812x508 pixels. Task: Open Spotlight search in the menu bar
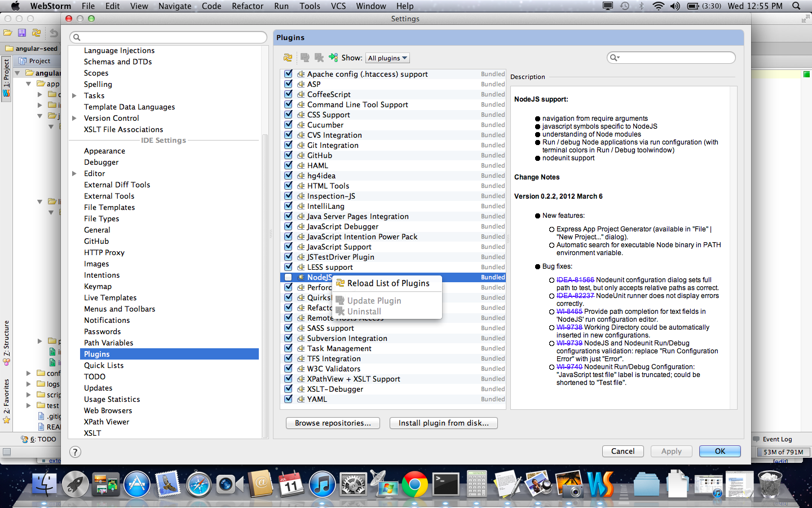[x=796, y=6]
